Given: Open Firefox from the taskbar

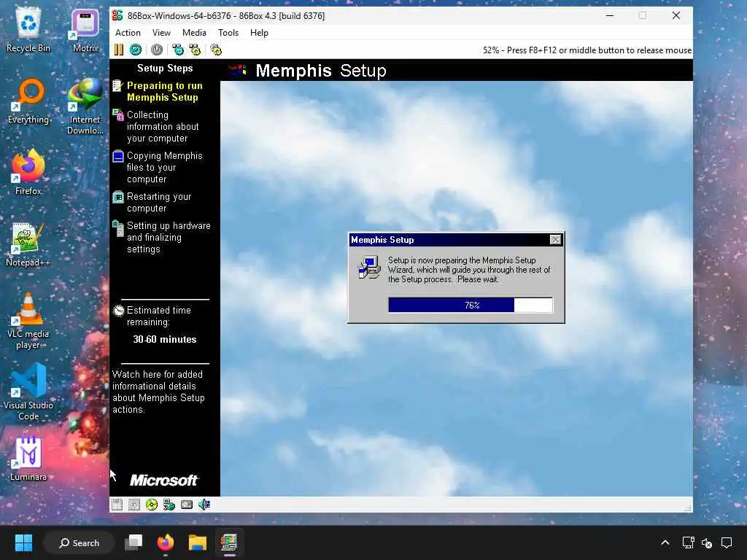Looking at the screenshot, I should pos(166,542).
